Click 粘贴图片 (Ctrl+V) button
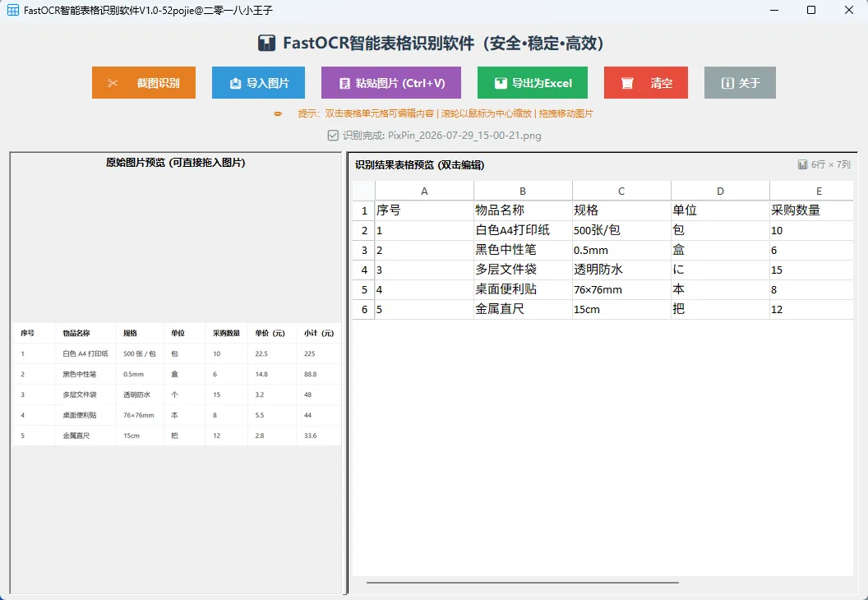This screenshot has height=600, width=868. click(x=391, y=82)
